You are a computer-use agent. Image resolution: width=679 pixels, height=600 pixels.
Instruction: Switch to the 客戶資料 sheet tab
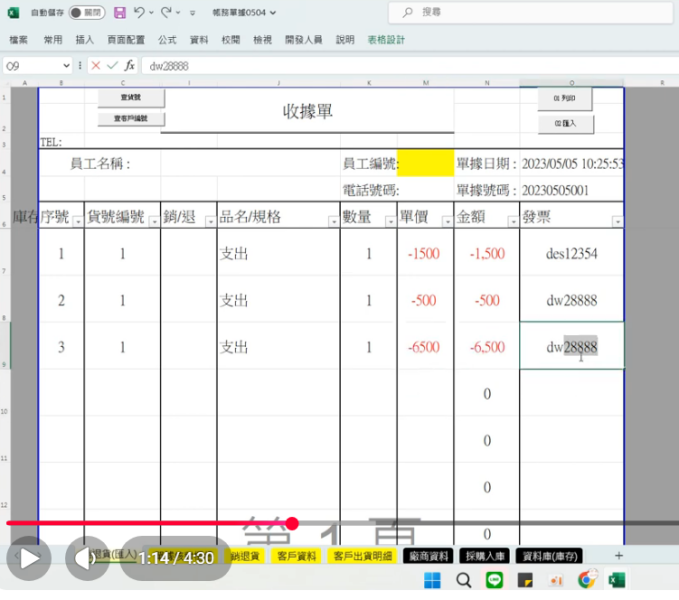point(296,556)
